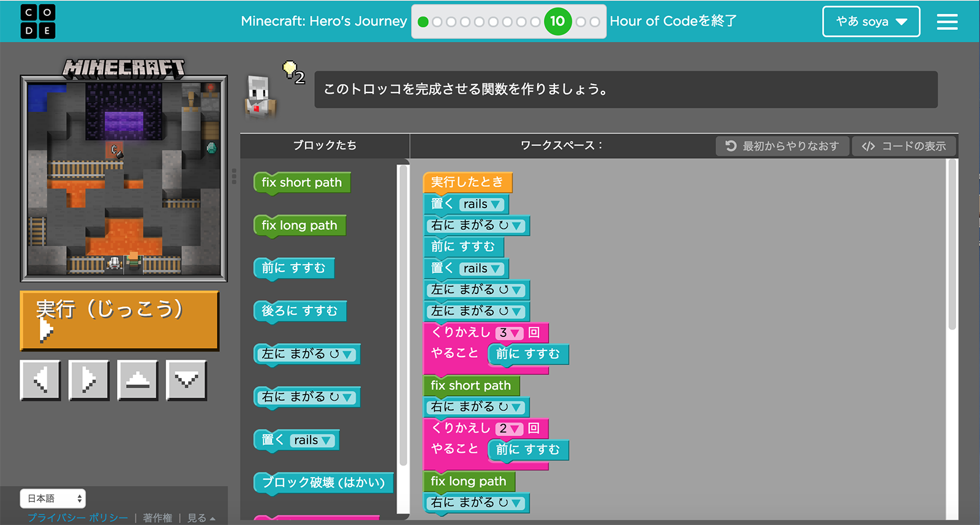This screenshot has height=525, width=980.
Task: Click コードの表示 show code button
Action: 904,146
